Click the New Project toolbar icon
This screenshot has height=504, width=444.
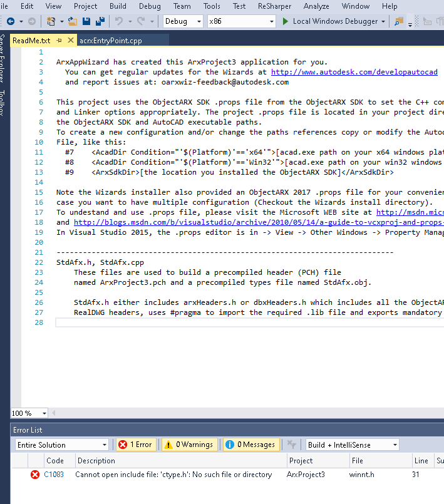tap(51, 21)
